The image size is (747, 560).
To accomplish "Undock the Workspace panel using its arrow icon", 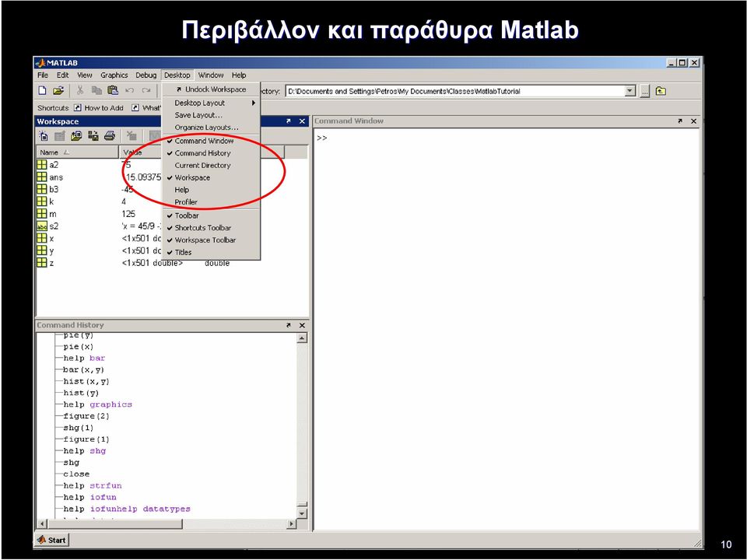I will pyautogui.click(x=288, y=121).
